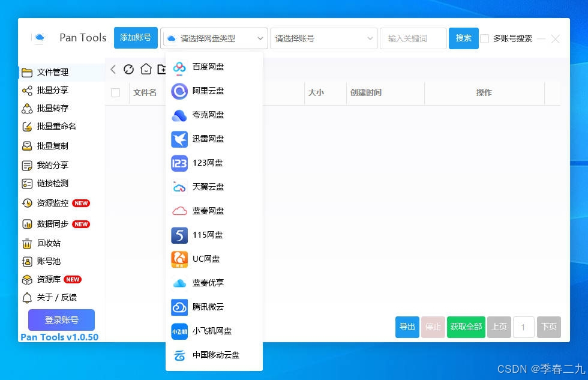
Task: Open the 文件管理 folder icon
Action: pyautogui.click(x=27, y=73)
